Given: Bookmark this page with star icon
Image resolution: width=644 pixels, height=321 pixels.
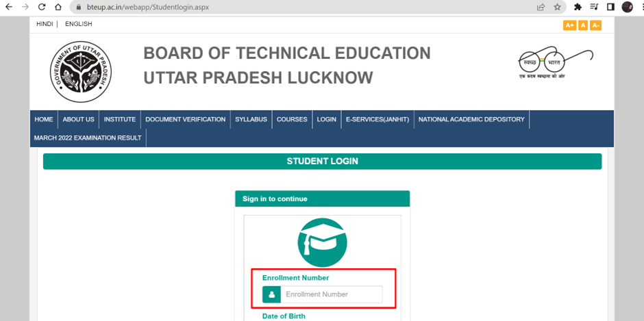Looking at the screenshot, I should click(x=558, y=7).
